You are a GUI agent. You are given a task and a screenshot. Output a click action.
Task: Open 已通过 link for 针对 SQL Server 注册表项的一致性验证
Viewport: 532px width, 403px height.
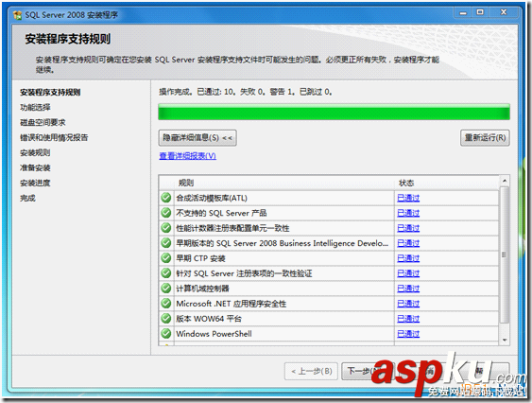tap(408, 273)
